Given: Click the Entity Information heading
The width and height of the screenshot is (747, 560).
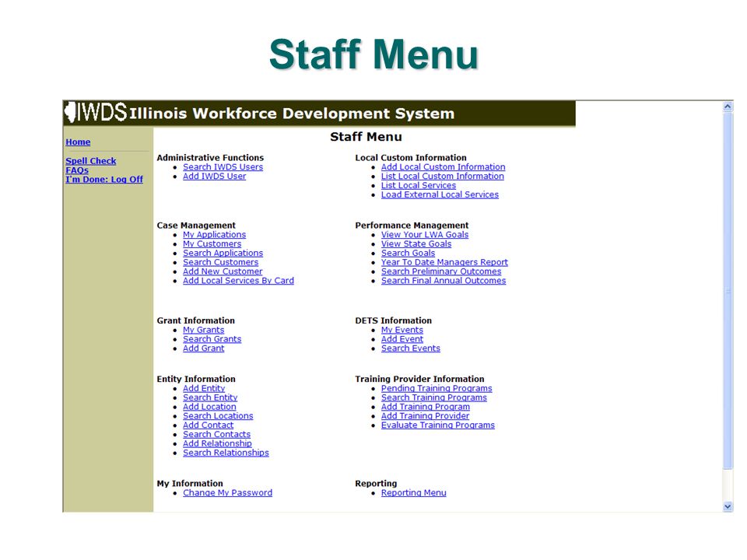Looking at the screenshot, I should tap(196, 379).
